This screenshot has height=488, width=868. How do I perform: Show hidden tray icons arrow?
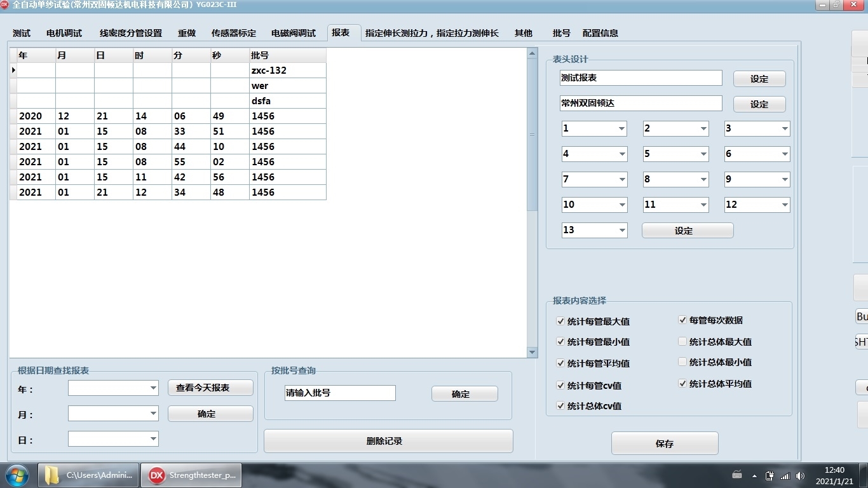coord(754,475)
